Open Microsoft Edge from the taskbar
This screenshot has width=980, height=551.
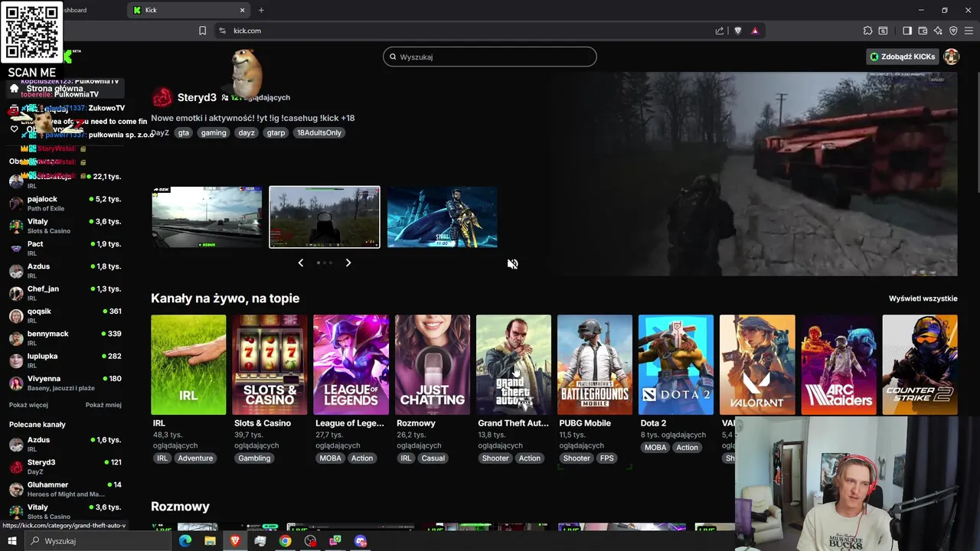coord(185,541)
